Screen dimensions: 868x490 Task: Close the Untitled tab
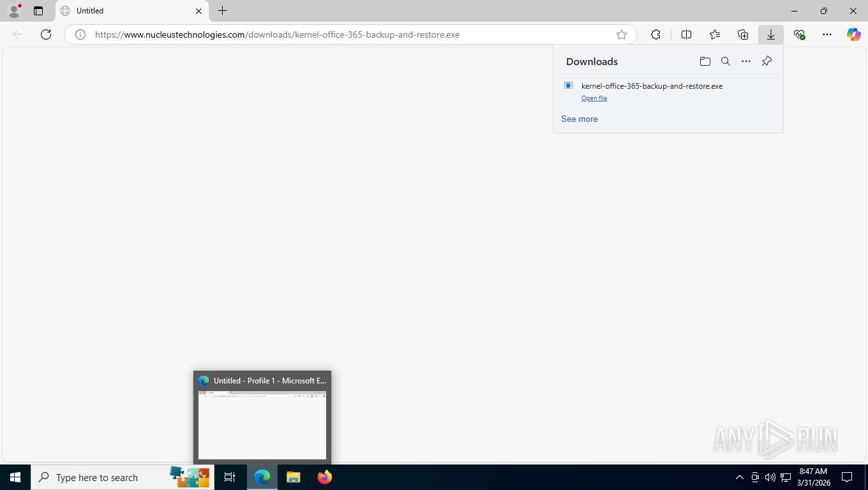198,11
